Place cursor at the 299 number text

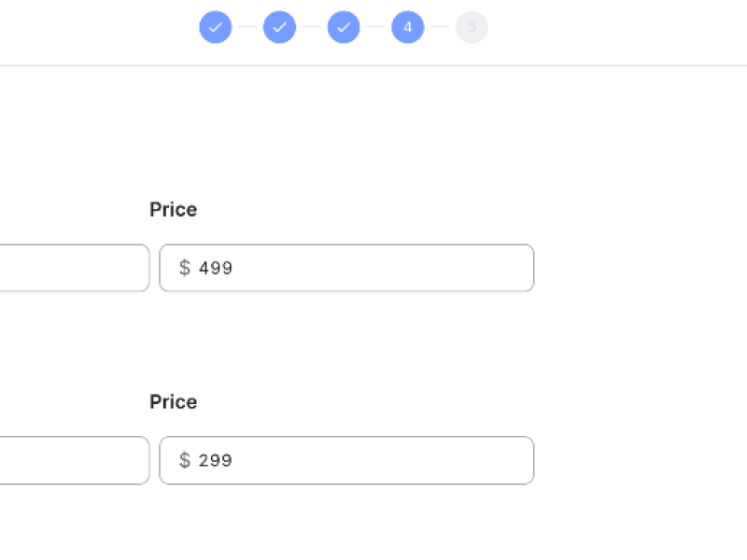(216, 461)
